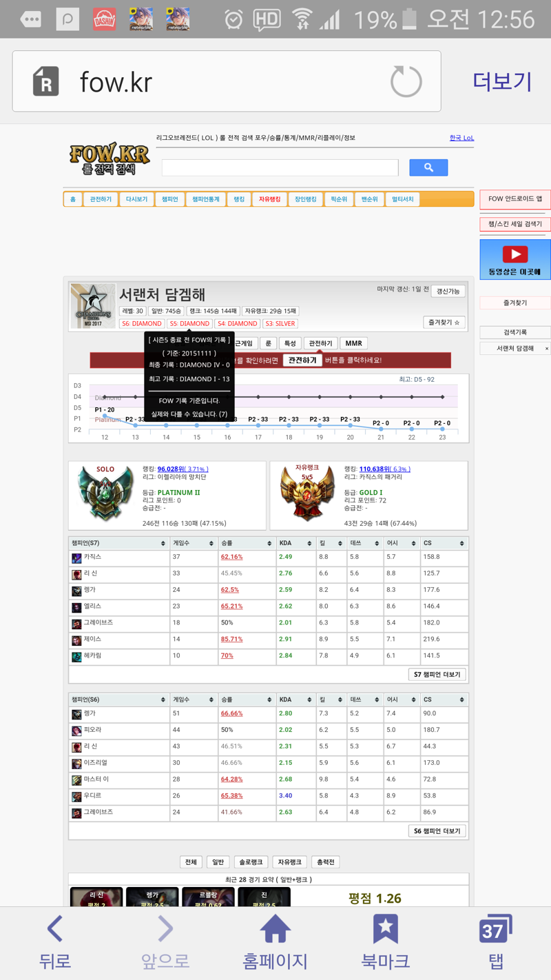Screen dimensions: 551x980
Task: Sort S7 table by KDA column
Action: [x=295, y=543]
